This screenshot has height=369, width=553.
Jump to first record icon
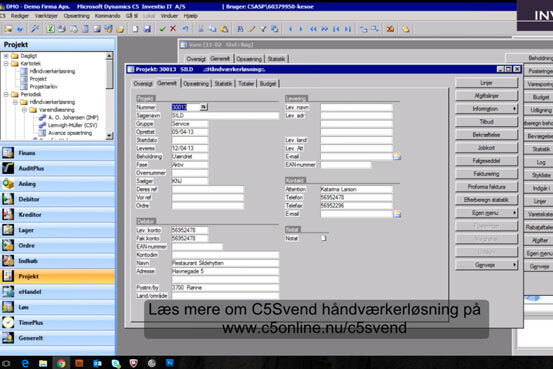coord(336,29)
